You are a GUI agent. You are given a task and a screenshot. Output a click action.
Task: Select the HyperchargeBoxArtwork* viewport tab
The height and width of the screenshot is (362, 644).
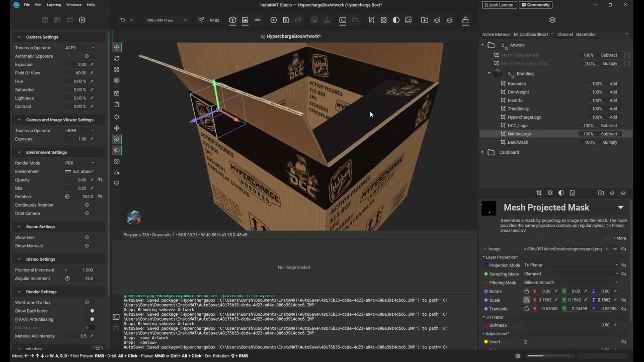coord(291,36)
